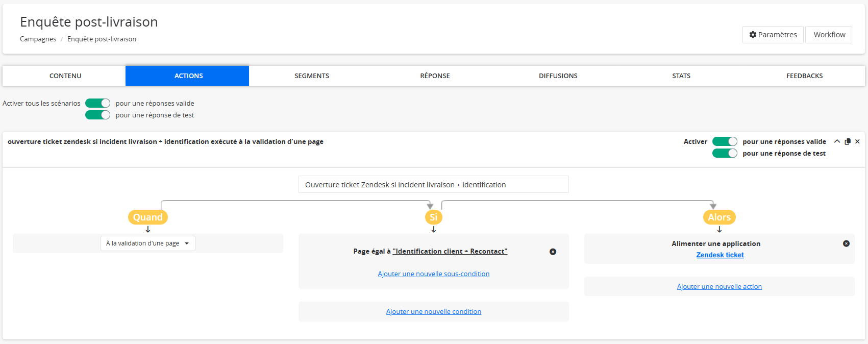Click 'Ajouter une nouvelle condition' link

pos(434,312)
